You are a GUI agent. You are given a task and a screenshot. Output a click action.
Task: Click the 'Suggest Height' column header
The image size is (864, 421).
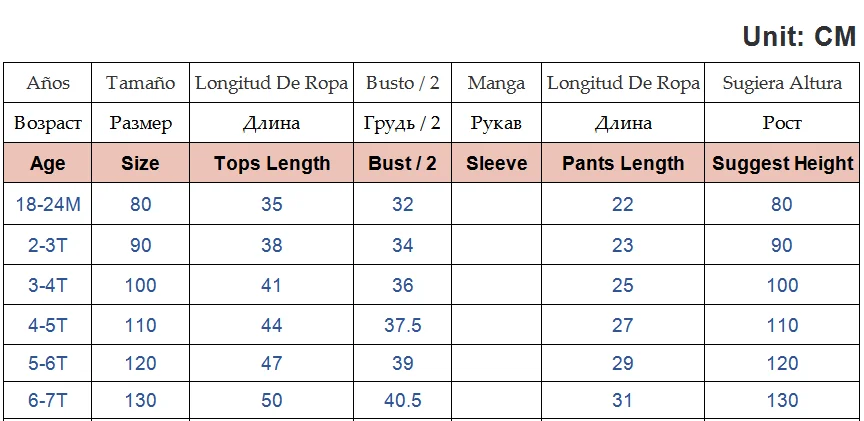click(x=782, y=163)
